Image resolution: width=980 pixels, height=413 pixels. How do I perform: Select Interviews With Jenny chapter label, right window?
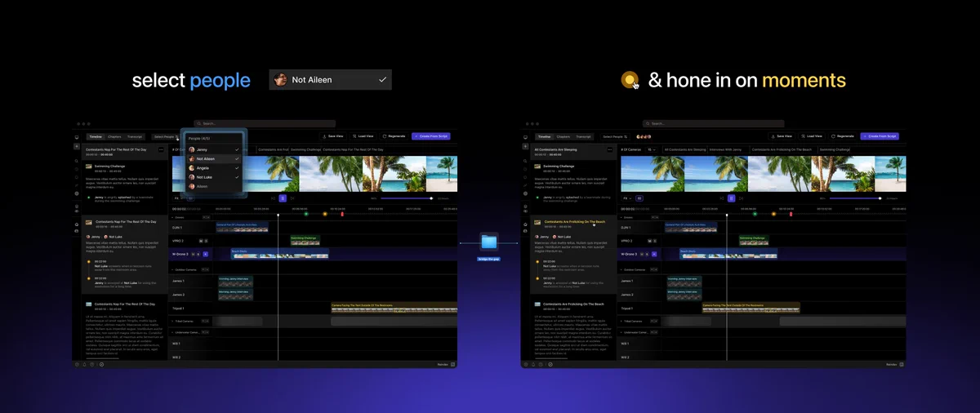coord(725,150)
